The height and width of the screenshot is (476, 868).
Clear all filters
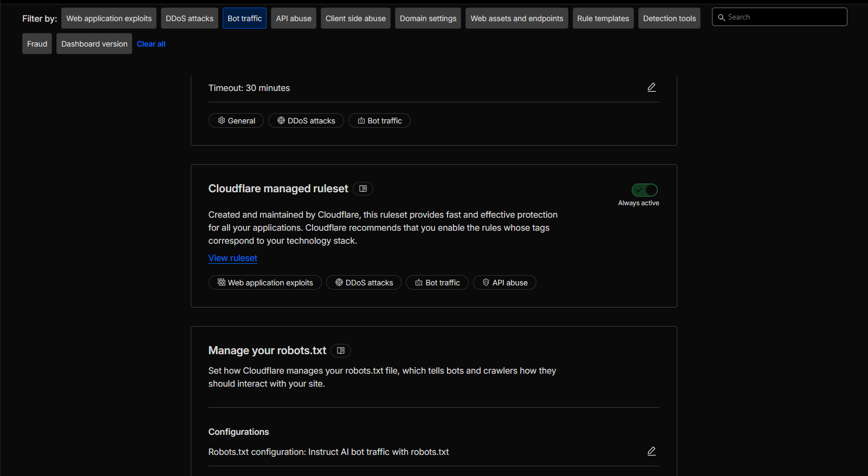click(x=151, y=44)
